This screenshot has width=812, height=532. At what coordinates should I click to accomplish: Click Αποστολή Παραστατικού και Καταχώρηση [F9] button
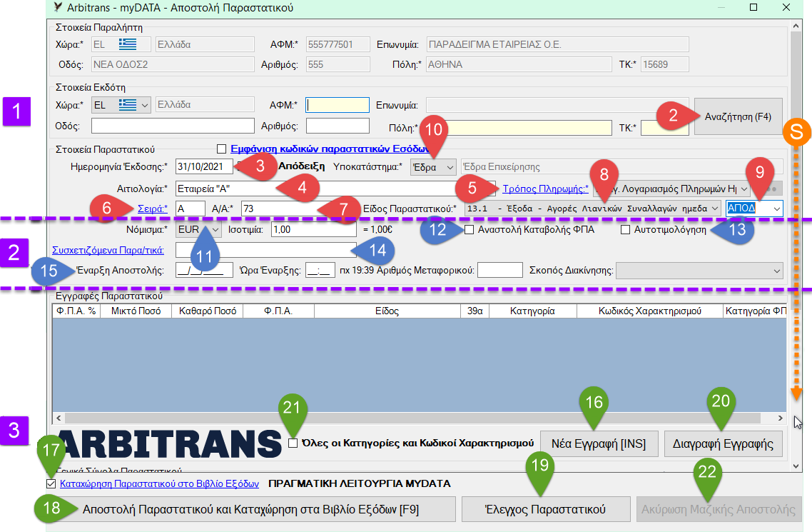click(250, 509)
